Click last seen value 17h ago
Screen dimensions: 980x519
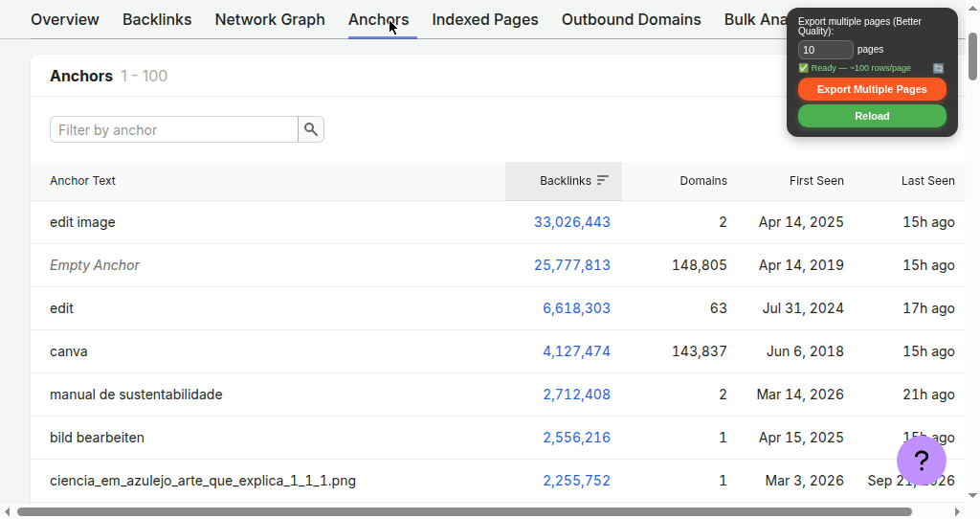click(928, 308)
